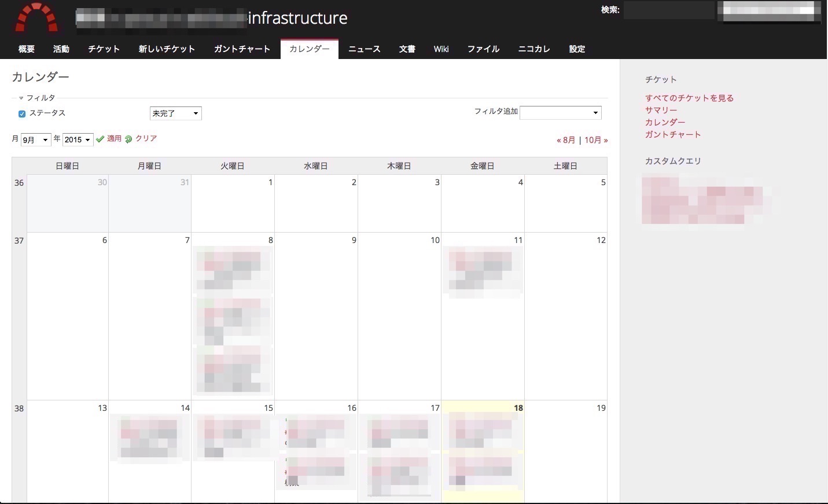Open the サマリー sidebar link

(661, 110)
